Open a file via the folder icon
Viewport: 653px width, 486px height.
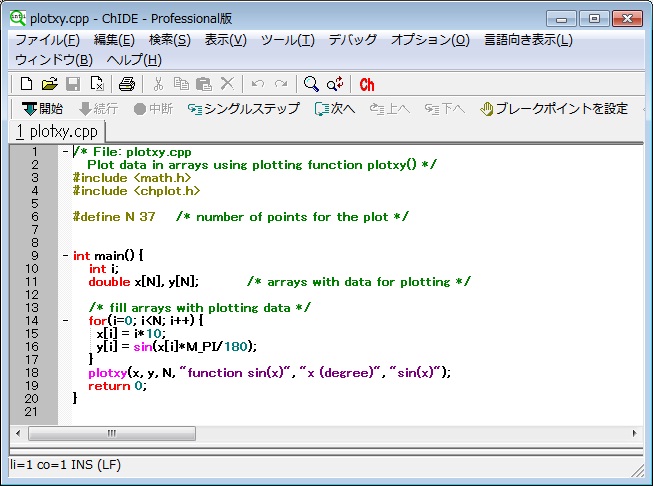click(x=50, y=84)
